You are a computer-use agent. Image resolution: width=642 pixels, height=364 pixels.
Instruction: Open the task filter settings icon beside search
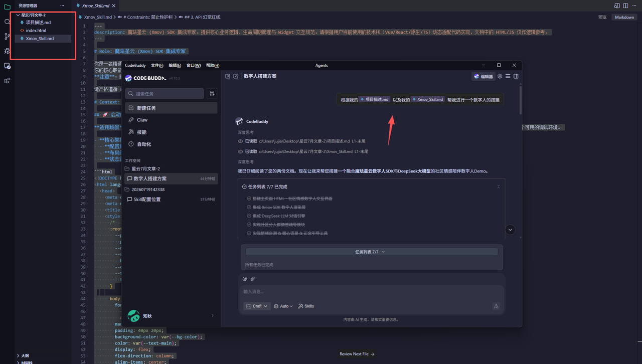coord(212,94)
